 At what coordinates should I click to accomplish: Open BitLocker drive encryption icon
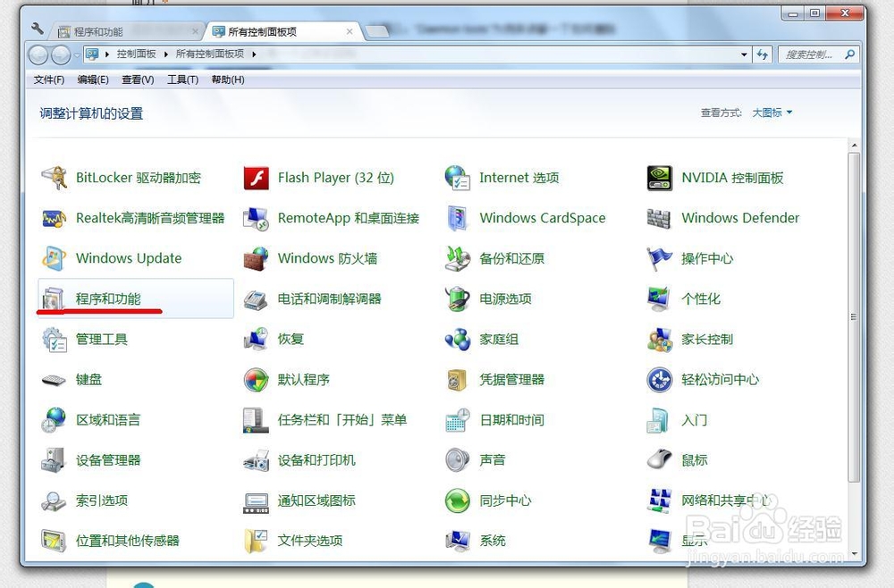[55, 178]
